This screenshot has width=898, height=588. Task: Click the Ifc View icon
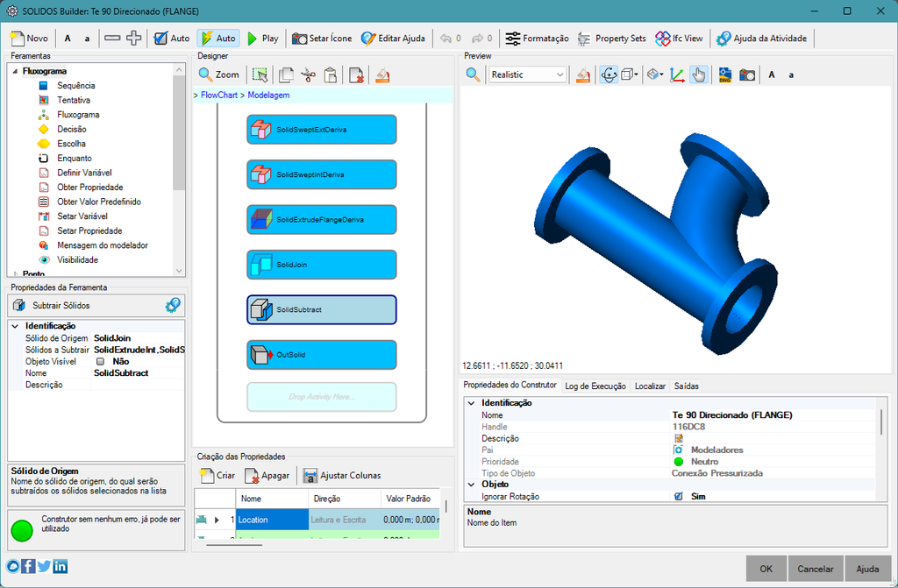pyautogui.click(x=663, y=39)
